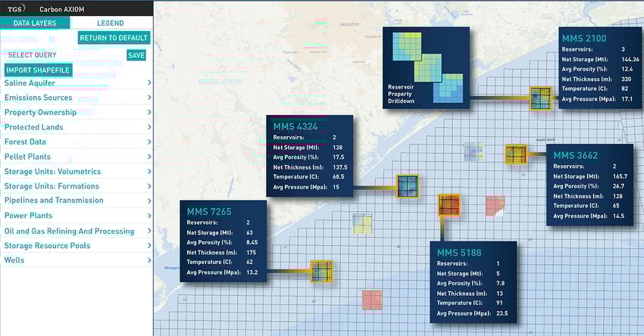Switch to the LEGEND tab
This screenshot has width=644, height=336.
pyautogui.click(x=111, y=23)
